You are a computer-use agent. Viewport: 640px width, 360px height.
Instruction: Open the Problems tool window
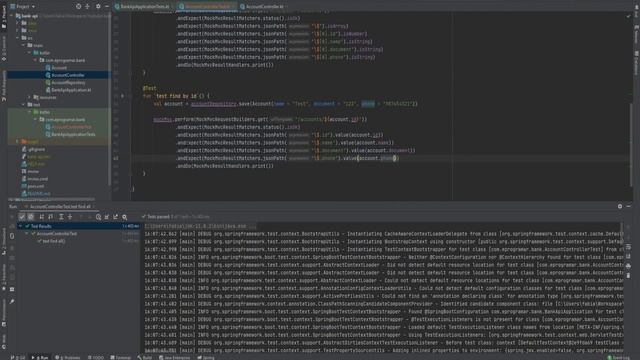click(67, 357)
